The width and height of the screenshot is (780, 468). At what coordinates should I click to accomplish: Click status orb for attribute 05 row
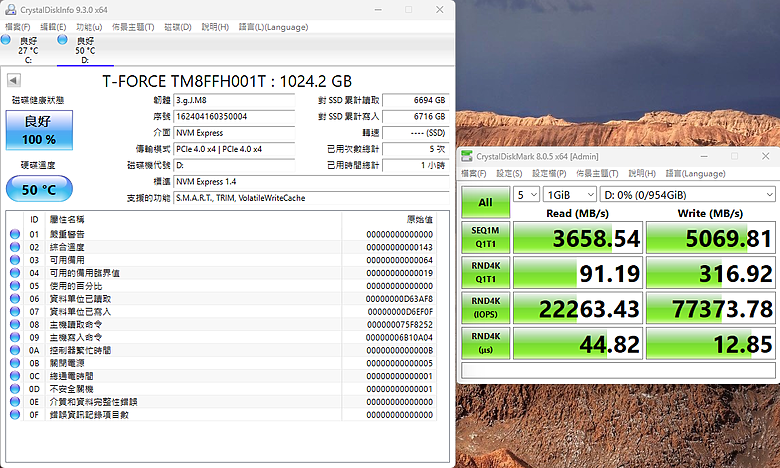click(15, 286)
